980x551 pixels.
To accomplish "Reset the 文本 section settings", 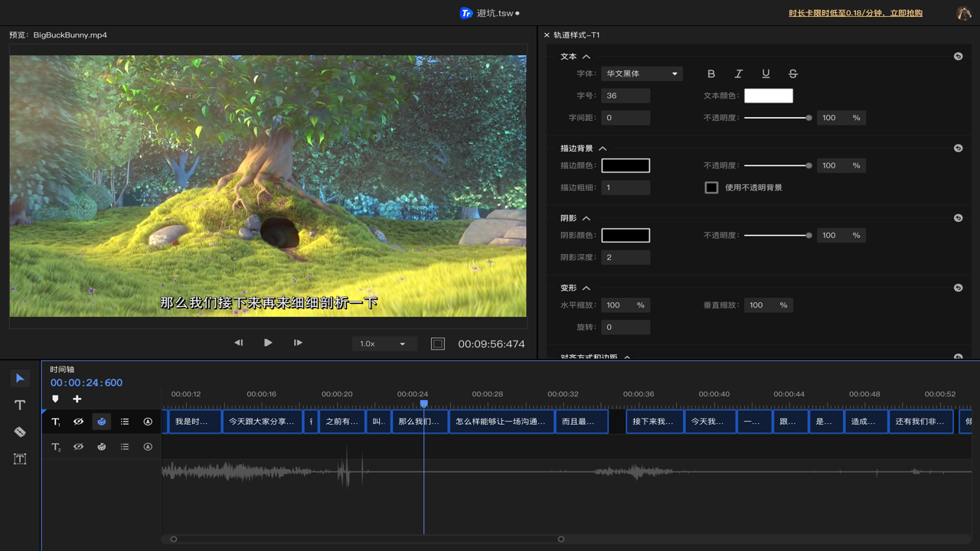I will (958, 57).
